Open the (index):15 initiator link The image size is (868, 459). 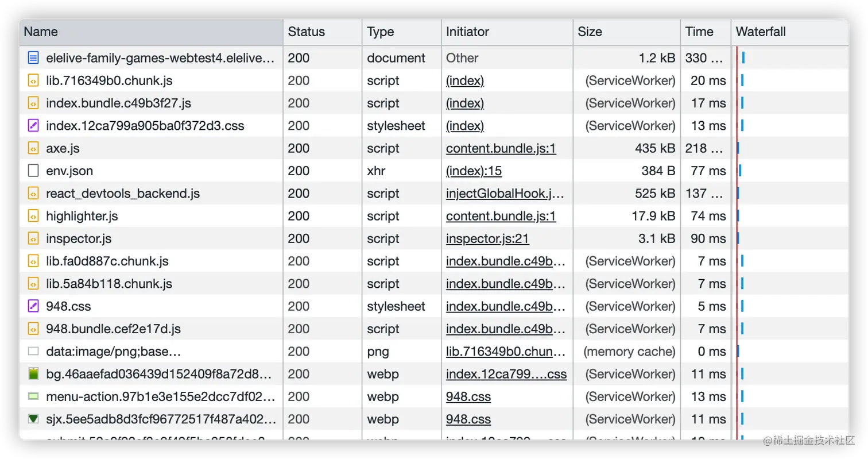474,171
